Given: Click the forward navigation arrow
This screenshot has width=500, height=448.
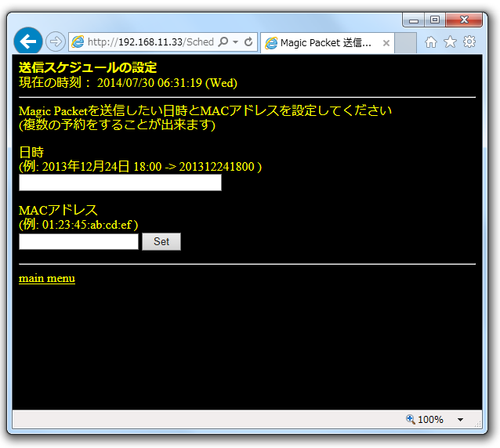Looking at the screenshot, I should pos(56,42).
